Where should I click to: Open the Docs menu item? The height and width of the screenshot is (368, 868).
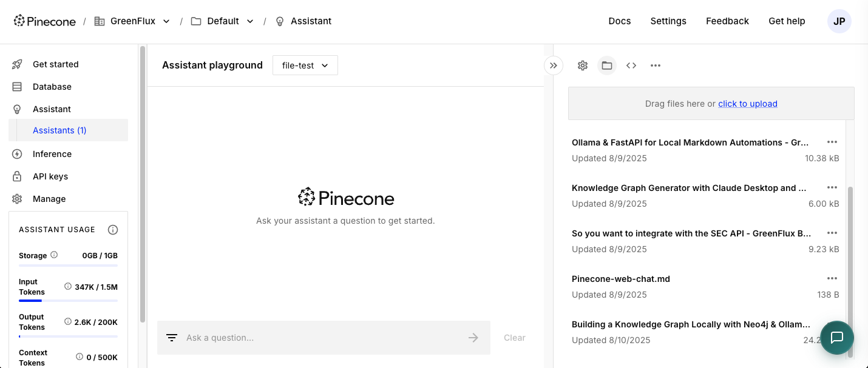click(x=619, y=21)
